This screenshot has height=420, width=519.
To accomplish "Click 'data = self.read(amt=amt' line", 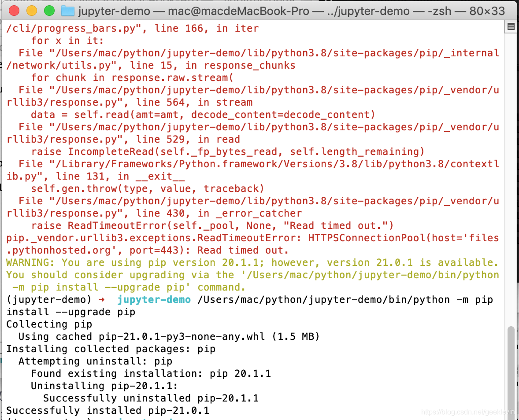I will point(203,114).
